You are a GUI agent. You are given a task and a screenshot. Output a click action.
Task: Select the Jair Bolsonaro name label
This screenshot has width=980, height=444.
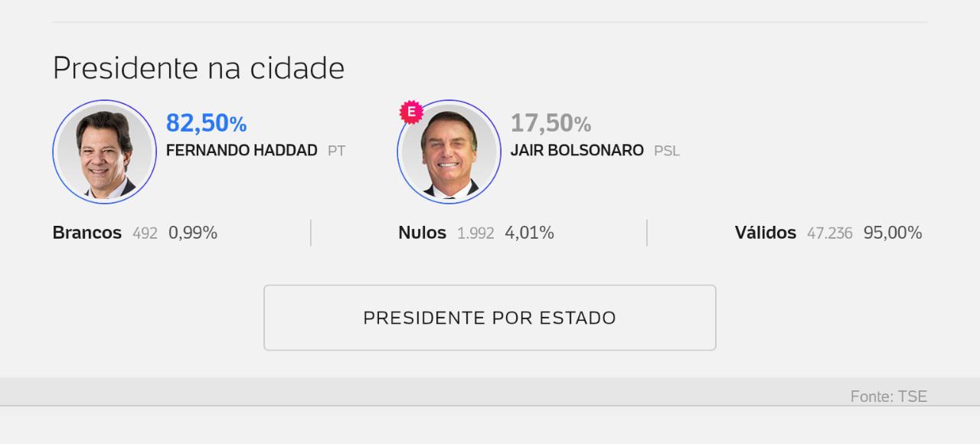[577, 151]
